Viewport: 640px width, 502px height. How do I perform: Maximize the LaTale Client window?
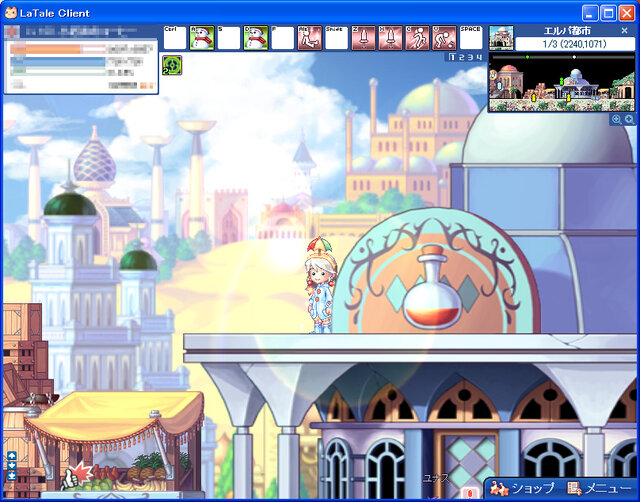(608, 13)
